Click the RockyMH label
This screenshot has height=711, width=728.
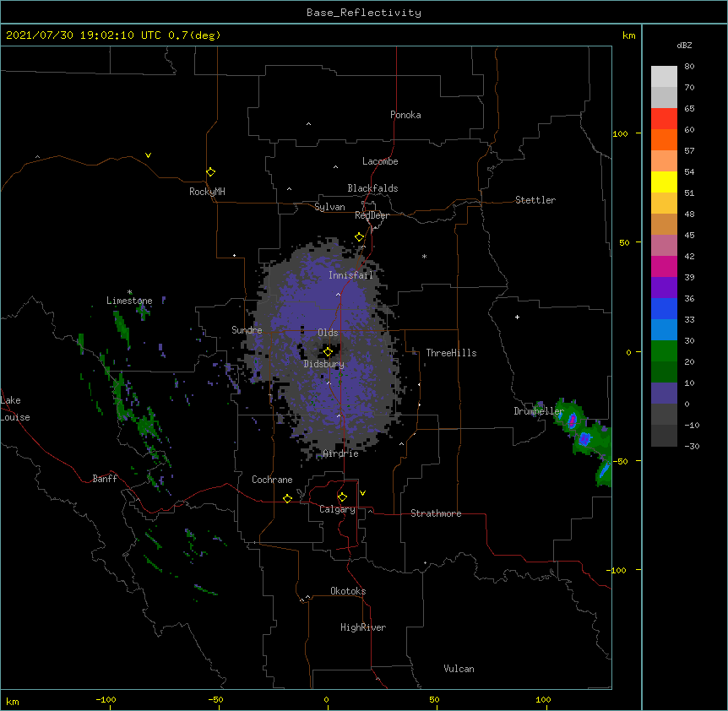[207, 192]
